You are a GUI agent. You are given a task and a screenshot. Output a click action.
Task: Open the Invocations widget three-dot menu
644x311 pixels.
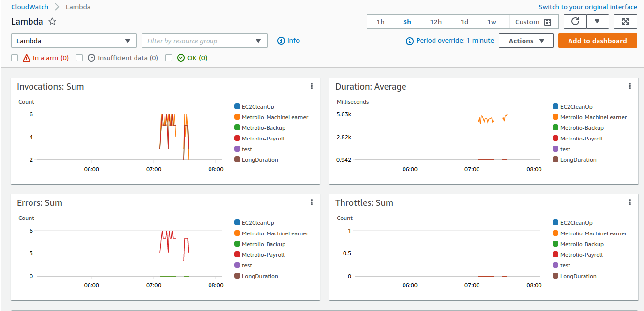[312, 86]
